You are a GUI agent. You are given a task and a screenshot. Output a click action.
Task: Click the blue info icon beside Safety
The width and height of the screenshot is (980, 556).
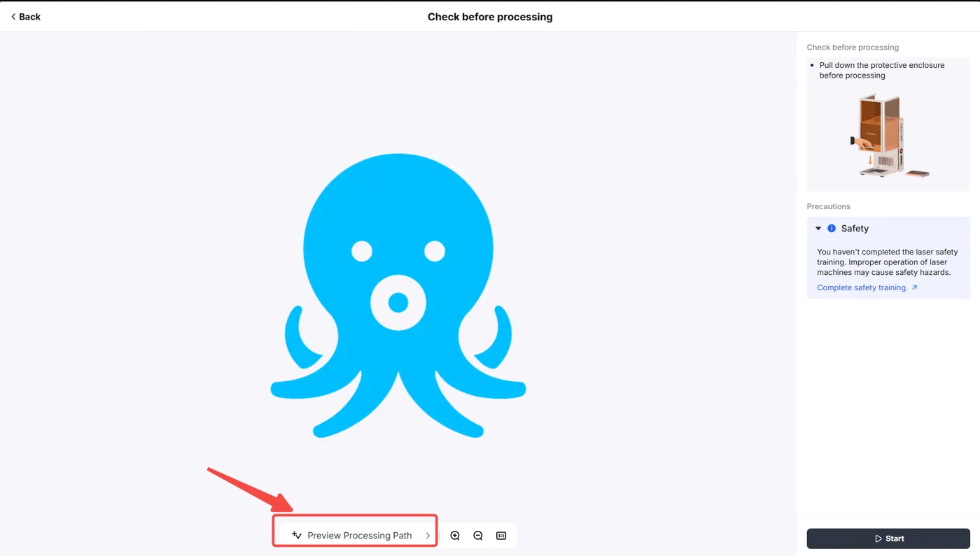pos(832,229)
